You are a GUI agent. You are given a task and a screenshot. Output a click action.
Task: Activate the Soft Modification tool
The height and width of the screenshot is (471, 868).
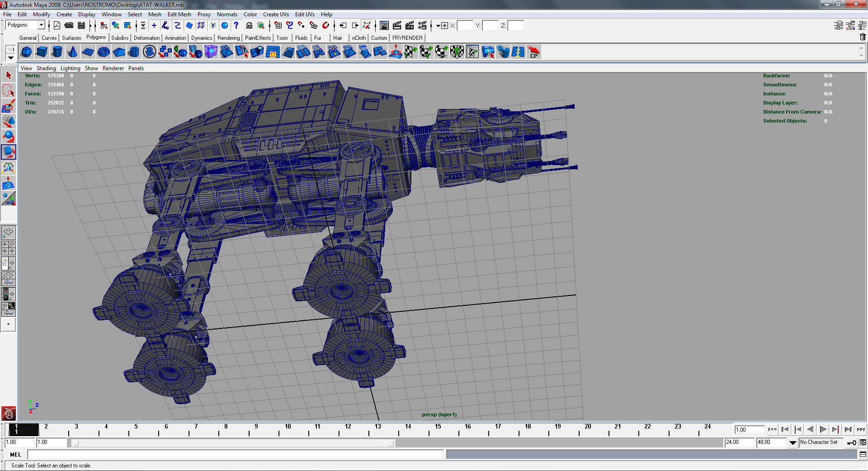pyautogui.click(x=9, y=183)
